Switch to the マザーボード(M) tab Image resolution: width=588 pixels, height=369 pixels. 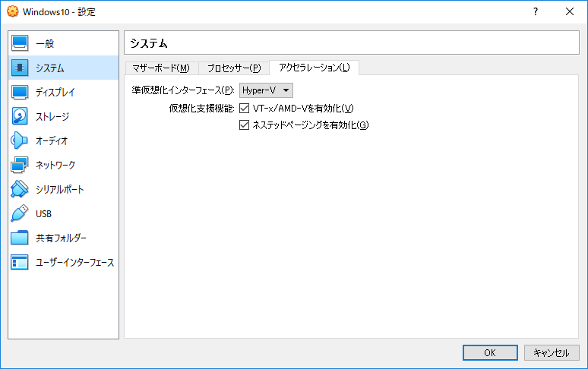tap(161, 68)
